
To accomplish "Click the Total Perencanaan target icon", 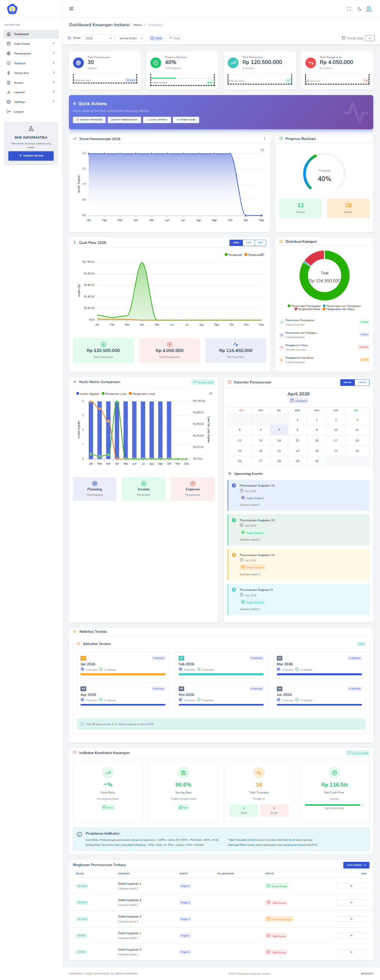I will [79, 63].
